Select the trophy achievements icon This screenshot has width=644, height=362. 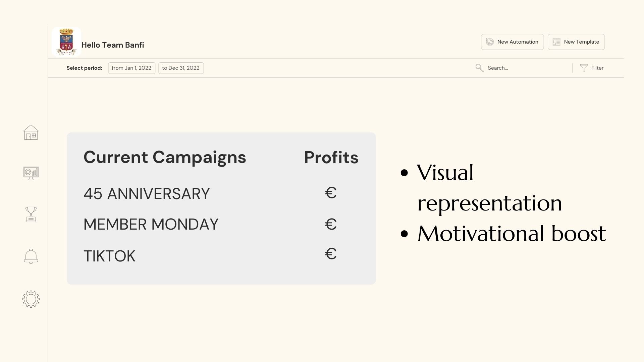point(31,215)
